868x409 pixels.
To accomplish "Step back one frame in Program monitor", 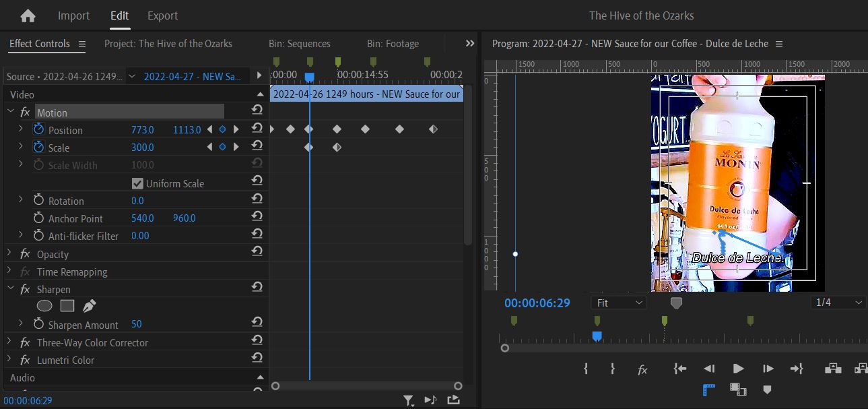I will click(709, 369).
